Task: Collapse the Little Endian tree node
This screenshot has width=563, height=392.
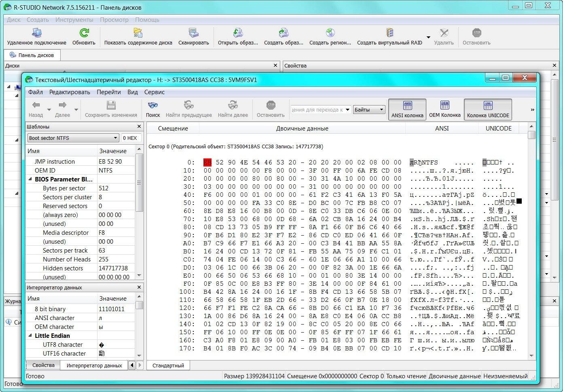Action: pyautogui.click(x=31, y=335)
